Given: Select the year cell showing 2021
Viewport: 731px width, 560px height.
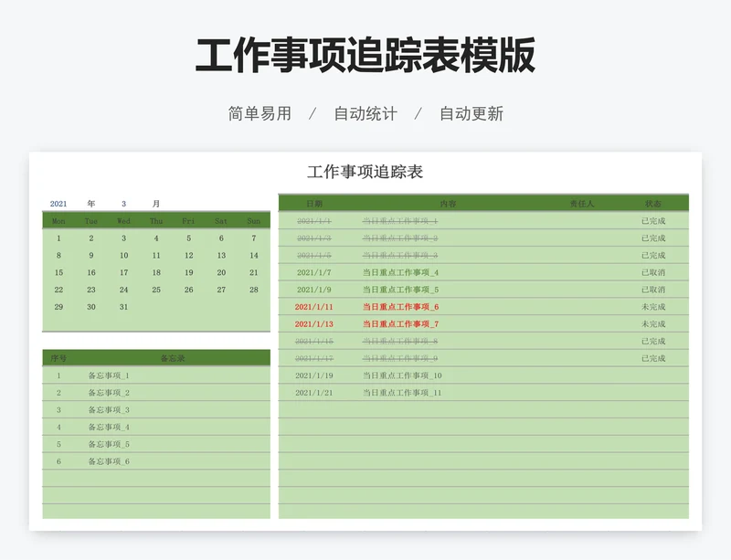Looking at the screenshot, I should [x=58, y=204].
